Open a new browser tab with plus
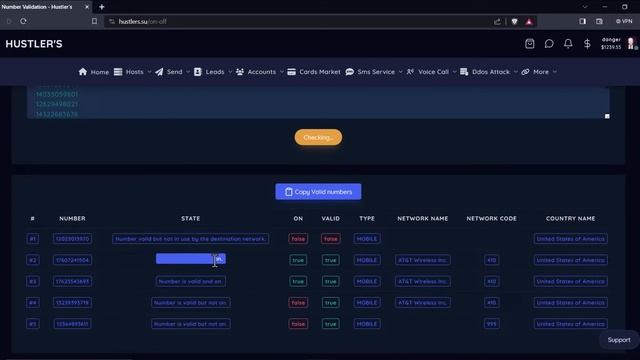 pyautogui.click(x=102, y=7)
